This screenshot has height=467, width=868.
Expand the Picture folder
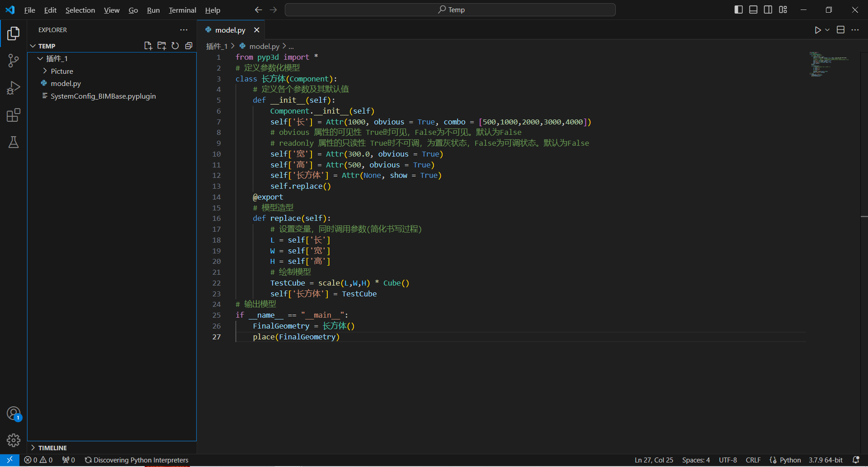point(62,71)
